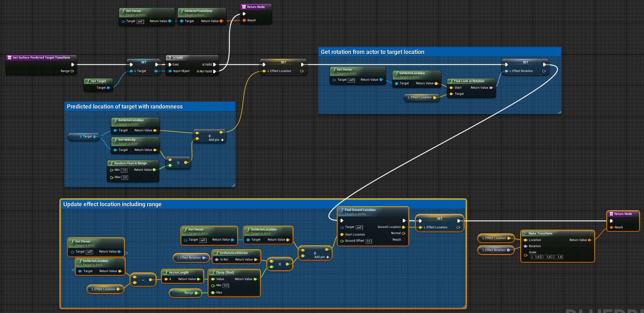The height and width of the screenshot is (313, 644).
Task: Select the multiply operator node
Action: click(x=280, y=264)
